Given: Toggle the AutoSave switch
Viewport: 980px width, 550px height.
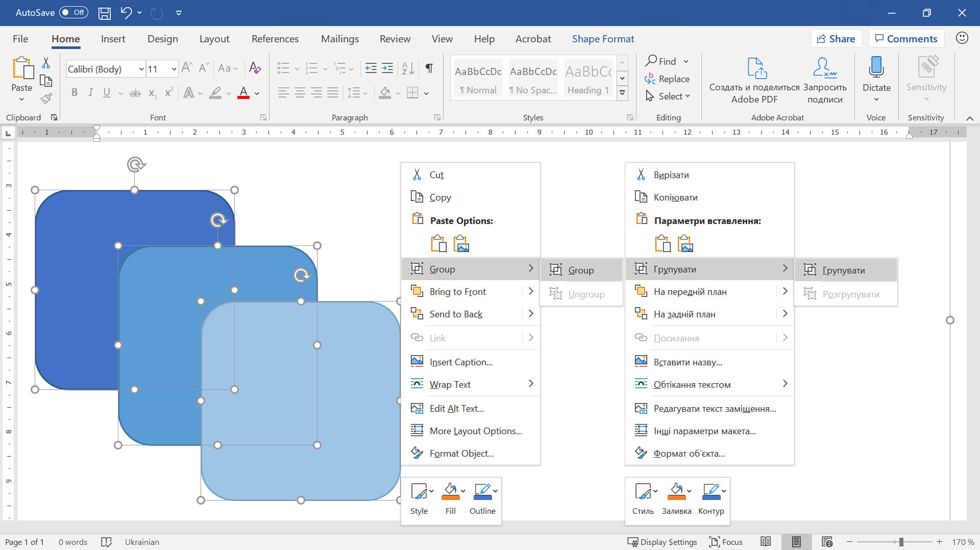Looking at the screenshot, I should (73, 13).
